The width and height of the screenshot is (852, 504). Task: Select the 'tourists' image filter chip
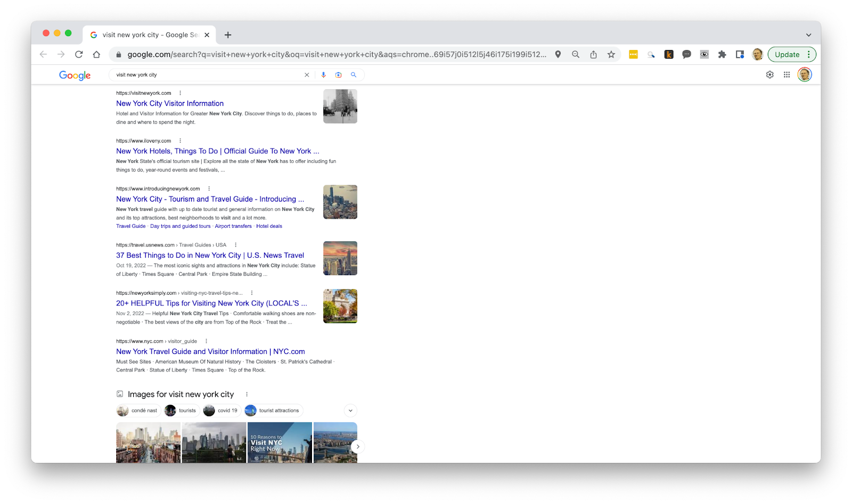(182, 411)
